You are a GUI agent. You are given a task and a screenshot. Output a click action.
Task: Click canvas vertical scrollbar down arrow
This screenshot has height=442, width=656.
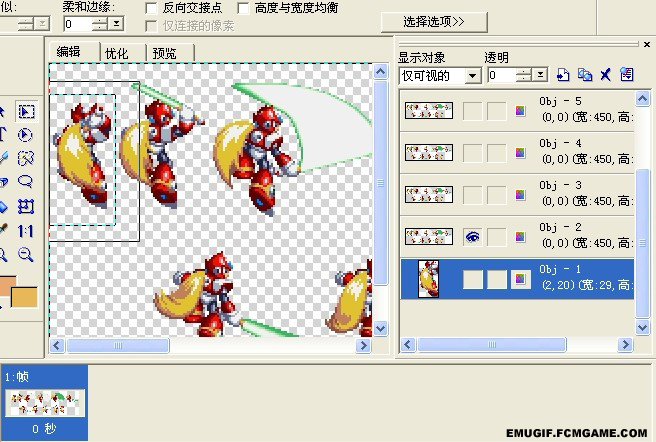380,328
